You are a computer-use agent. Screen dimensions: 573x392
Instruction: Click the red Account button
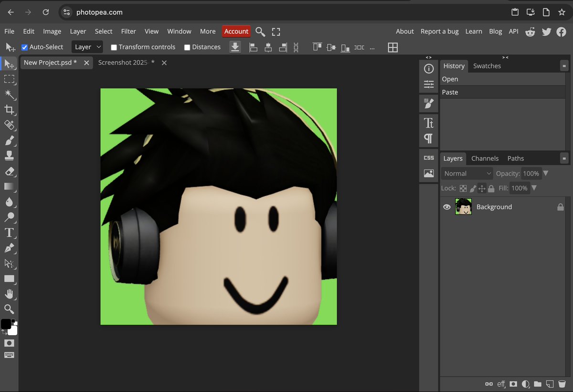coord(236,32)
